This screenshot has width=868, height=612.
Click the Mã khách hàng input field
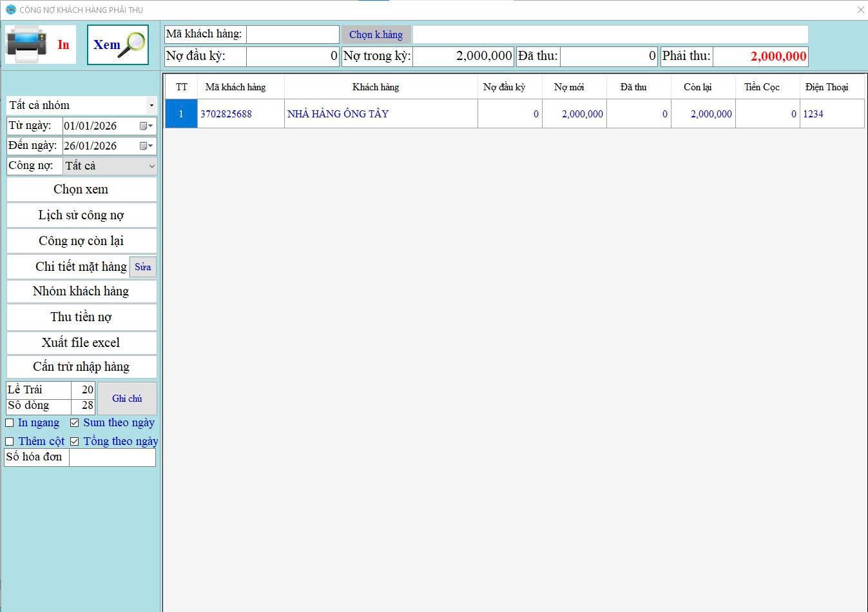click(x=293, y=35)
